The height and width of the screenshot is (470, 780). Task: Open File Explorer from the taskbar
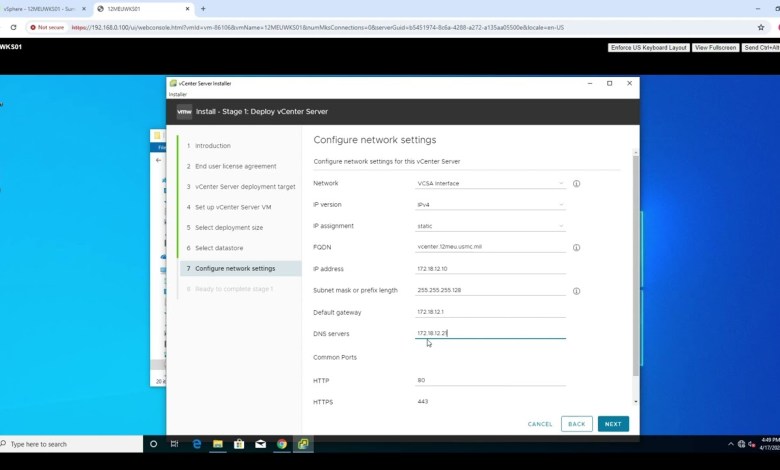[218, 444]
